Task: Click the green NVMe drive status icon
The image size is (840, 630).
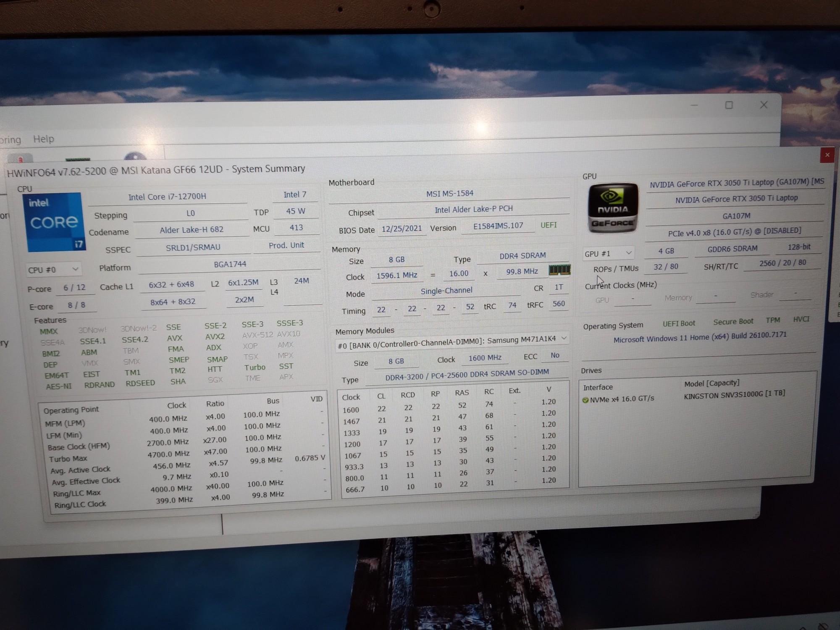Action: [x=585, y=400]
